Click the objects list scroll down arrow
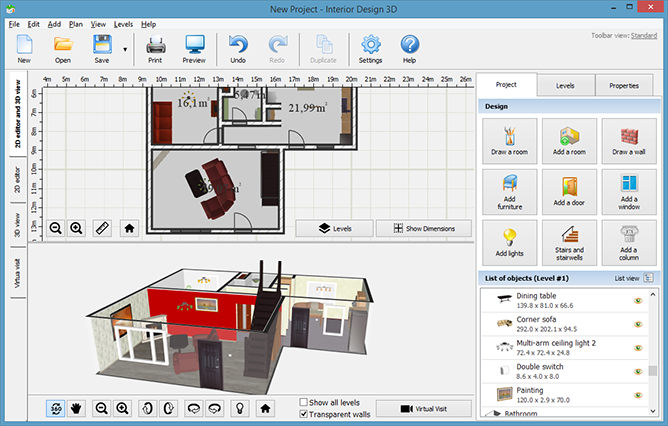This screenshot has height=426, width=668. pos(653,411)
